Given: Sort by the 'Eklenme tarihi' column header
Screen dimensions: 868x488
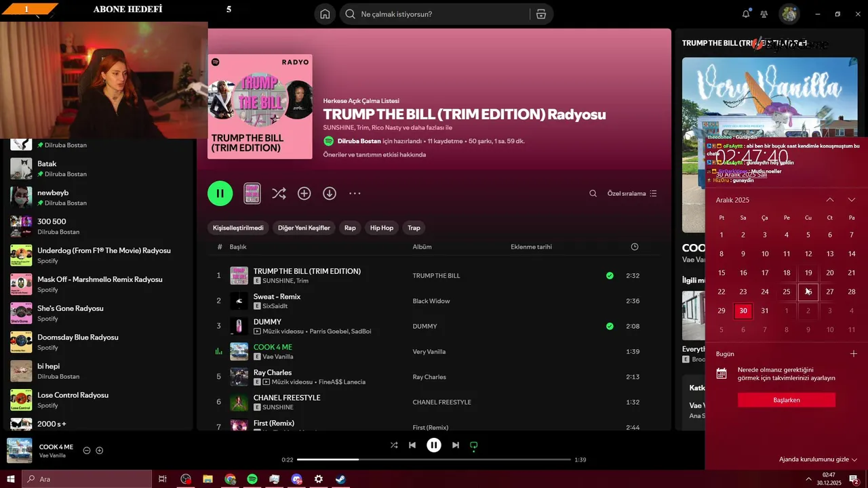Looking at the screenshot, I should coord(531,247).
